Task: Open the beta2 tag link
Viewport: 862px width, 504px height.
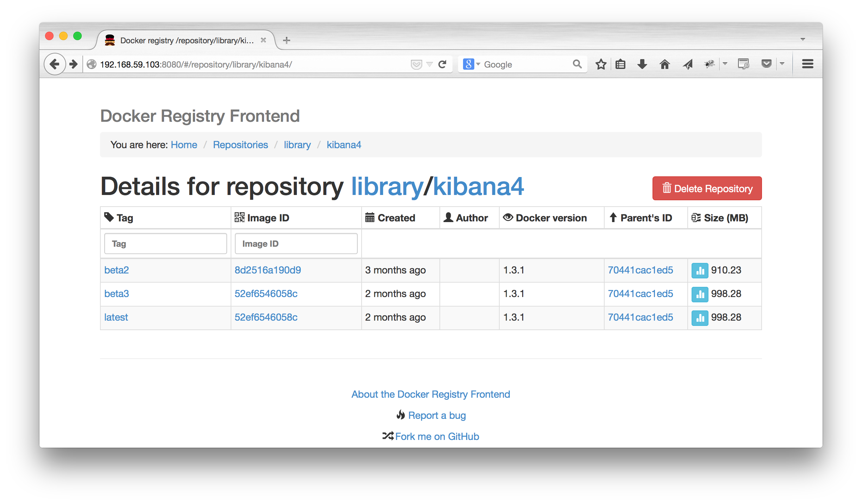Action: point(117,270)
